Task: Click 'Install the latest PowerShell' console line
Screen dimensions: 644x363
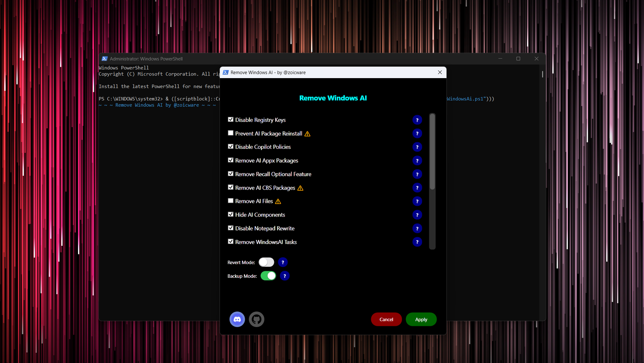Action: [159, 86]
